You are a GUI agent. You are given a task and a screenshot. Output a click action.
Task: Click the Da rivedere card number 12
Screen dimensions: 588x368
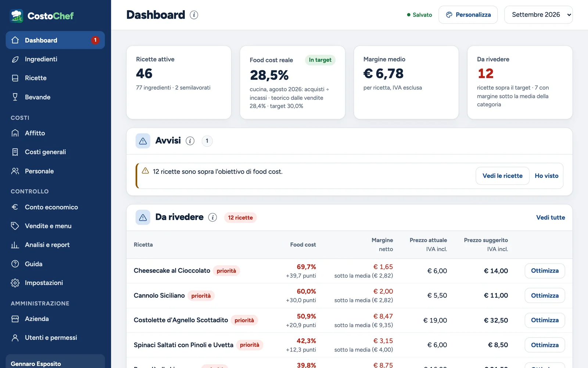485,74
